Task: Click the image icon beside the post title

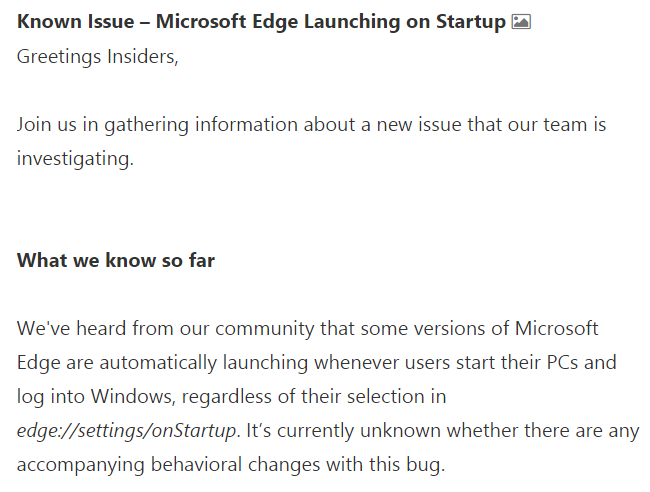Action: (521, 22)
